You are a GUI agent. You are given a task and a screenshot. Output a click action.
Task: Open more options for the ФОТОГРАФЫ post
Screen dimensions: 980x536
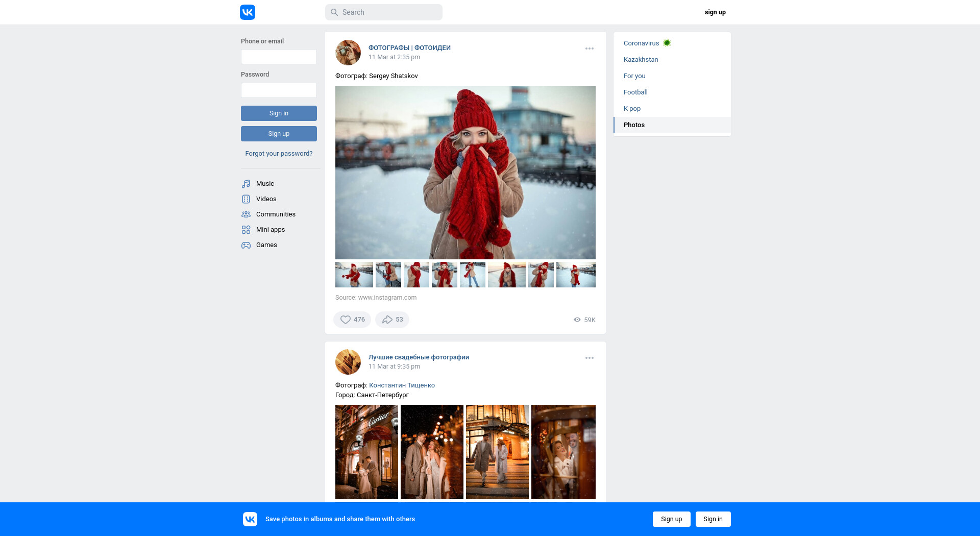point(590,48)
